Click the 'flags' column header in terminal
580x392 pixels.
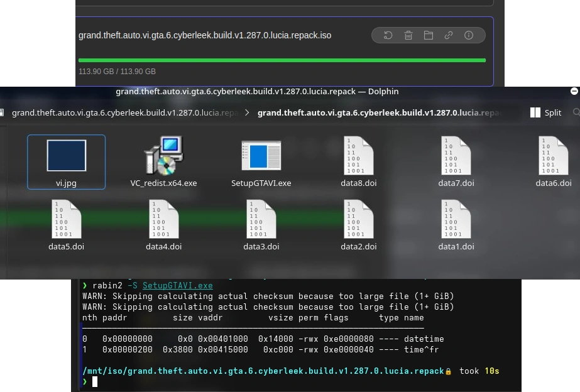click(336, 318)
